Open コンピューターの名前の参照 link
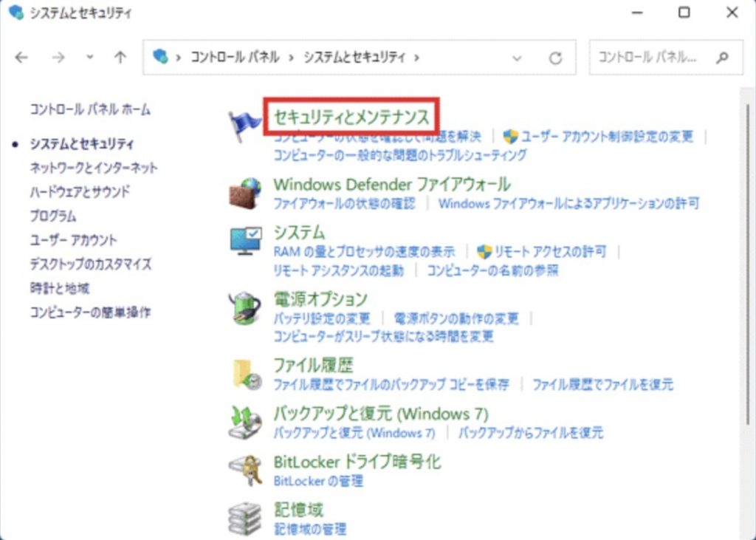The width and height of the screenshot is (756, 540). (x=492, y=270)
